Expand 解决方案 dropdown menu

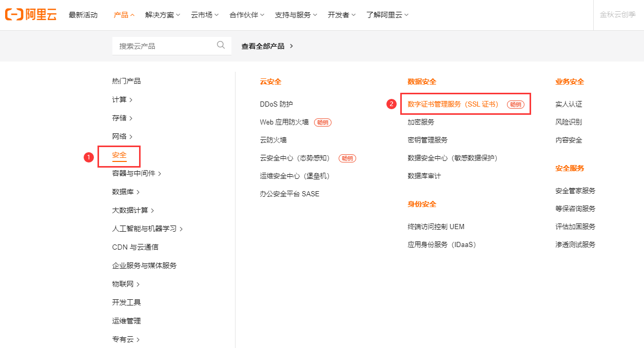pos(163,15)
